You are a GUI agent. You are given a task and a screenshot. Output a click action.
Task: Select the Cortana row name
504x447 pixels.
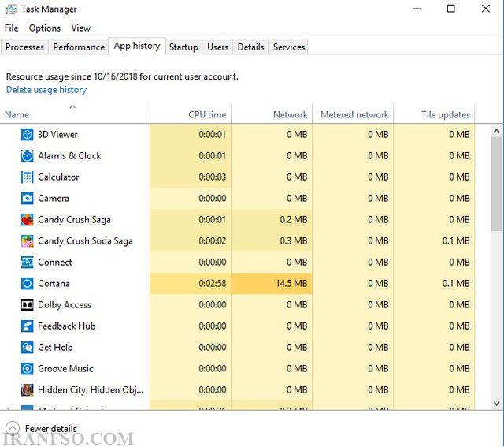click(x=54, y=284)
